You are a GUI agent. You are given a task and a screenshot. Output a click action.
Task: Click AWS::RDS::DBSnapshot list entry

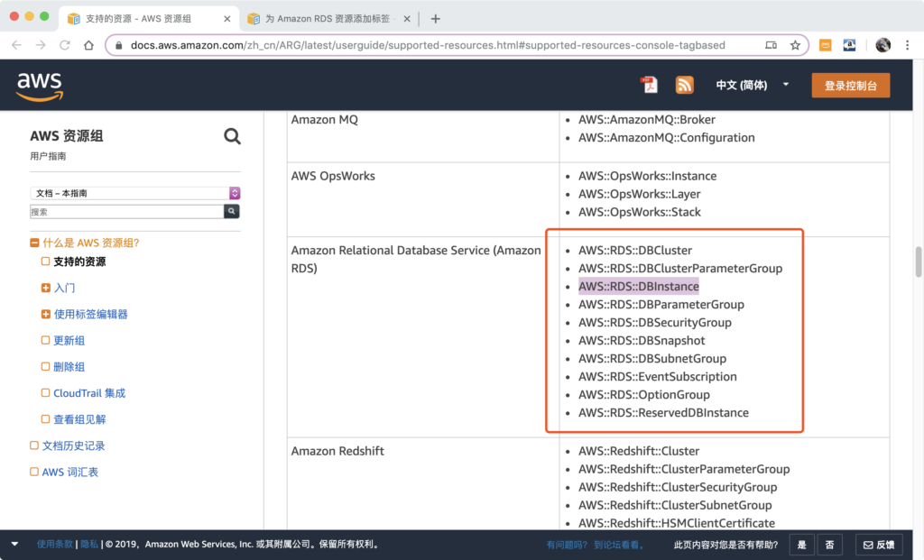click(642, 340)
